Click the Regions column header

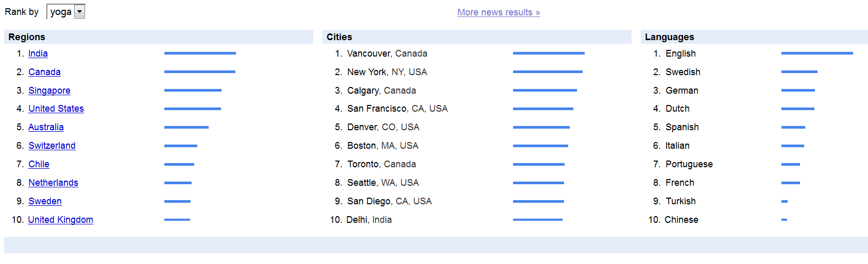pos(159,37)
